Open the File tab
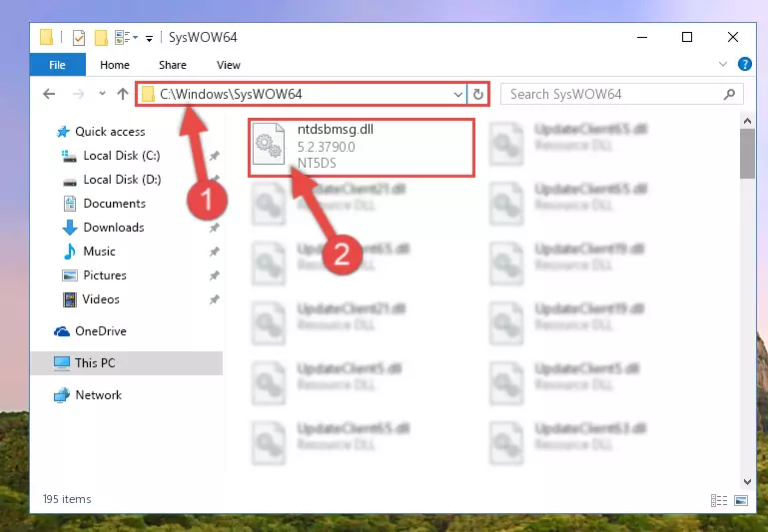The image size is (768, 532). point(57,65)
